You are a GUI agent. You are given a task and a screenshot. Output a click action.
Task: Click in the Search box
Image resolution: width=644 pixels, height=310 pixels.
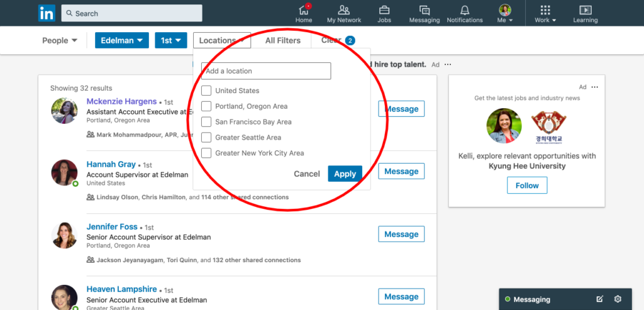tap(132, 13)
